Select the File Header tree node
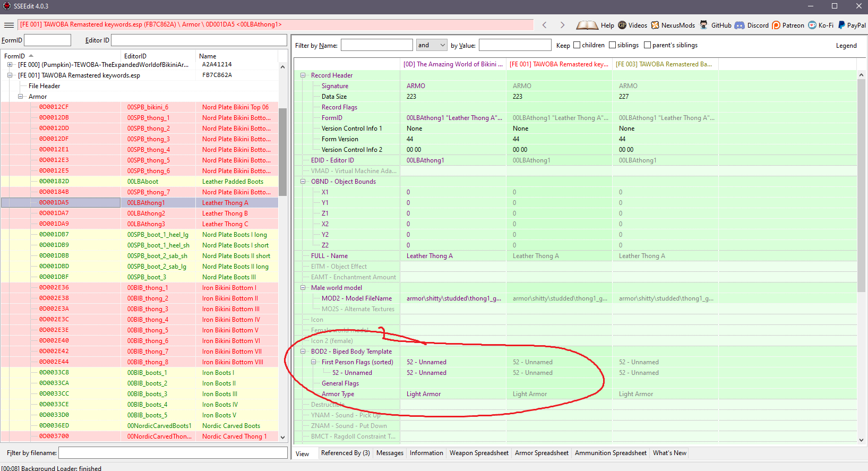868x471 pixels. click(x=44, y=86)
